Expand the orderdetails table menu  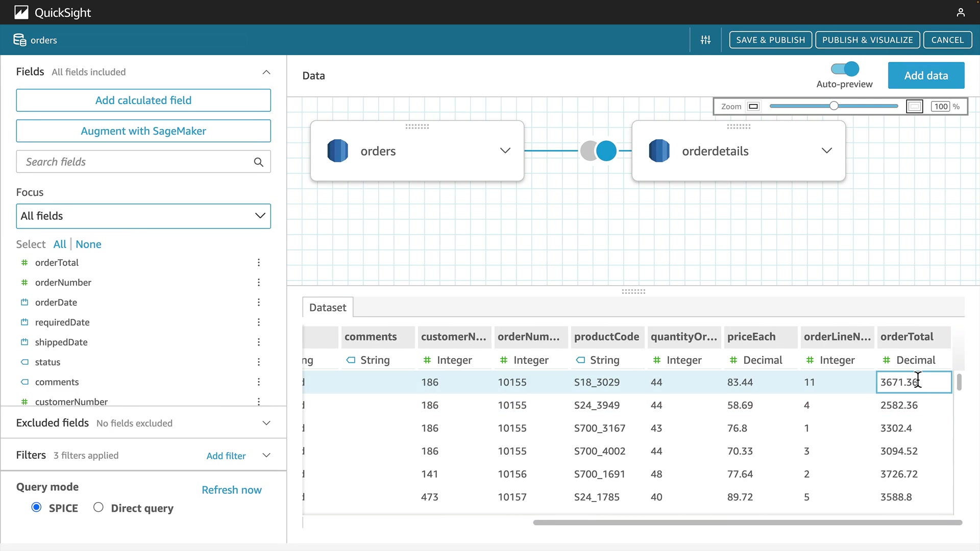pyautogui.click(x=827, y=151)
